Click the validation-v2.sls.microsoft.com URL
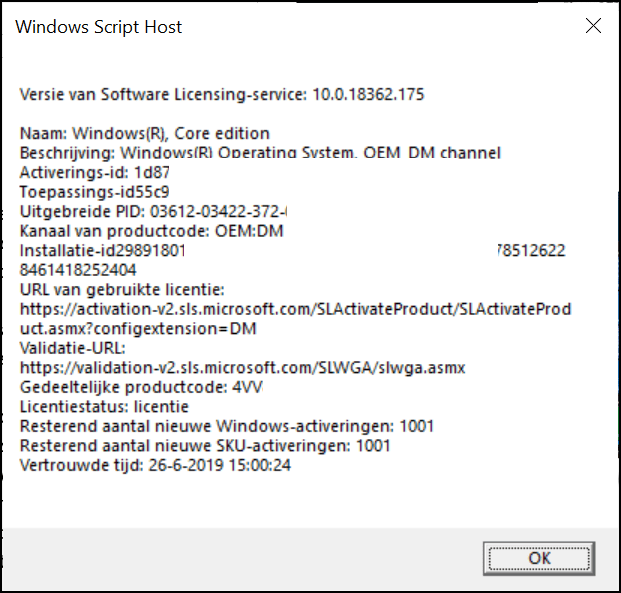The image size is (621, 593). point(242,368)
